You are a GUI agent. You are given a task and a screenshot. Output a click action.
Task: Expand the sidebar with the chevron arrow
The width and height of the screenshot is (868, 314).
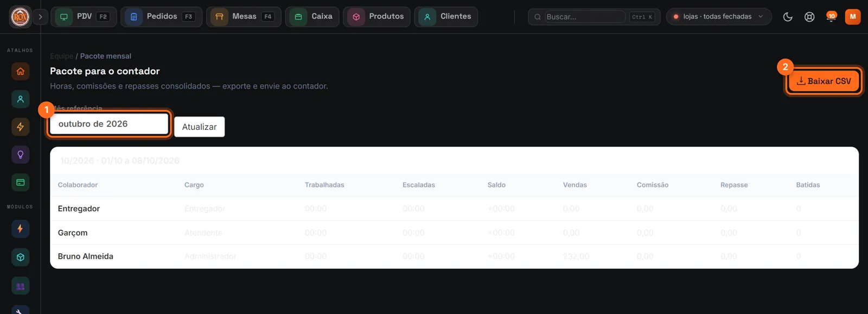pos(40,17)
